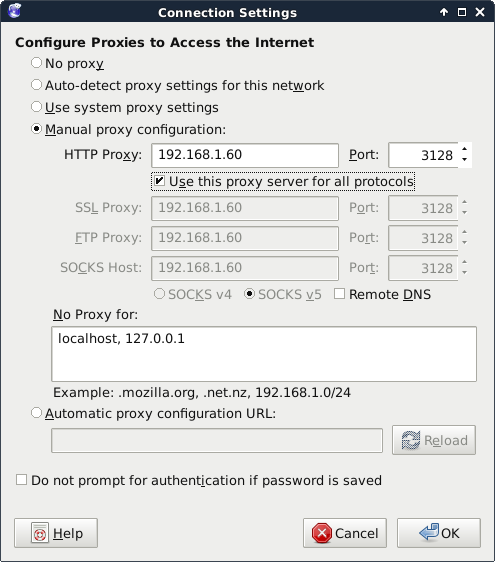This screenshot has width=495, height=562.
Task: Click the No Proxy for text area
Action: point(264,354)
